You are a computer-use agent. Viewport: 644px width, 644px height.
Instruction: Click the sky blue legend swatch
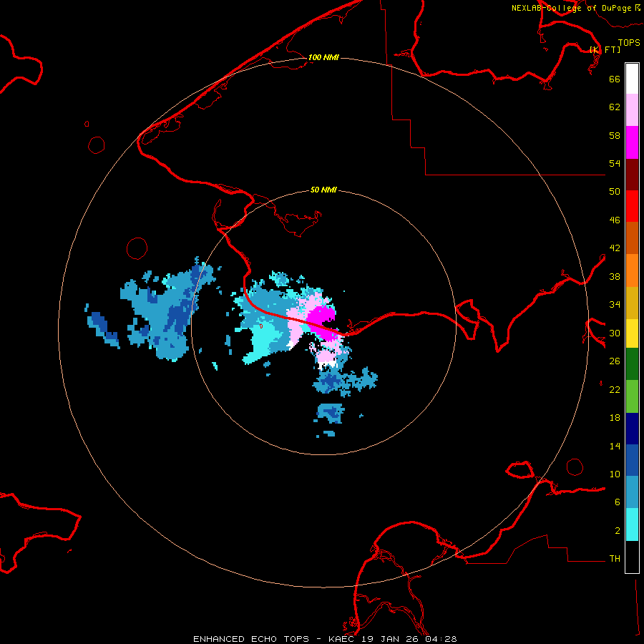coord(632,492)
